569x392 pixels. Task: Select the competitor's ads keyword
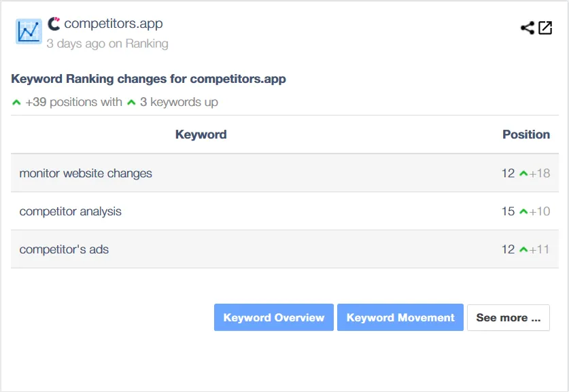click(64, 249)
